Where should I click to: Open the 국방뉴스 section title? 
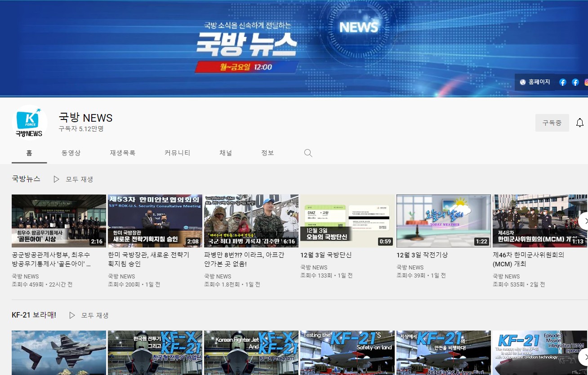pos(26,179)
